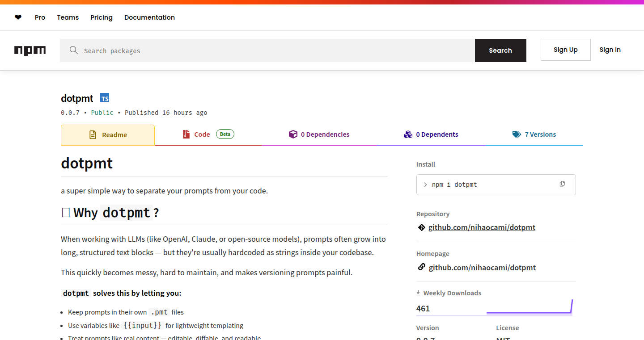
Task: Click the magnifier icon in search bar
Action: (x=74, y=50)
